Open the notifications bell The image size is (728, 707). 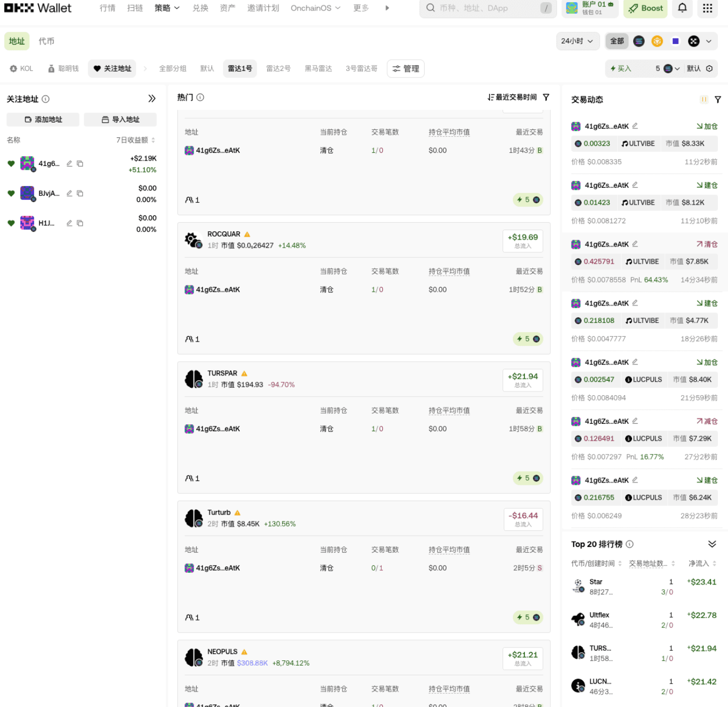682,8
